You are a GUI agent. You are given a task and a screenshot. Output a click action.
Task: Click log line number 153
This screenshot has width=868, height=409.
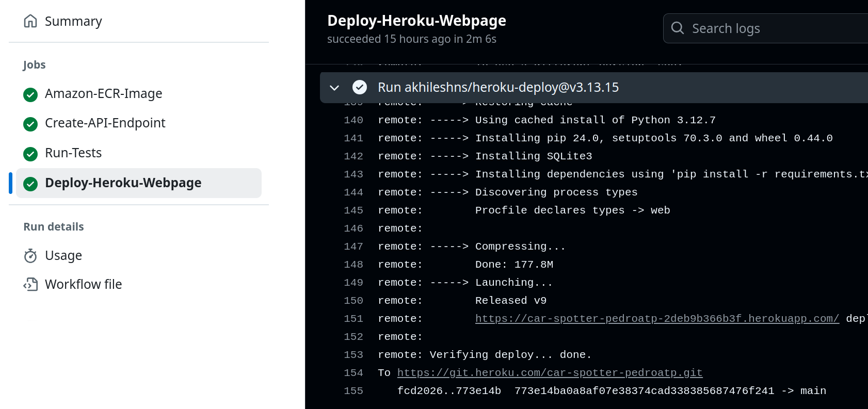coord(353,355)
